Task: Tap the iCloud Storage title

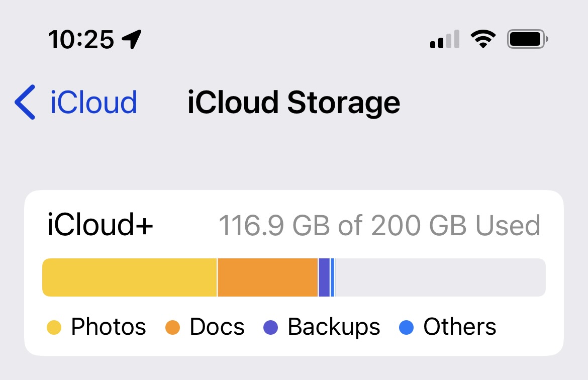Action: [x=293, y=102]
